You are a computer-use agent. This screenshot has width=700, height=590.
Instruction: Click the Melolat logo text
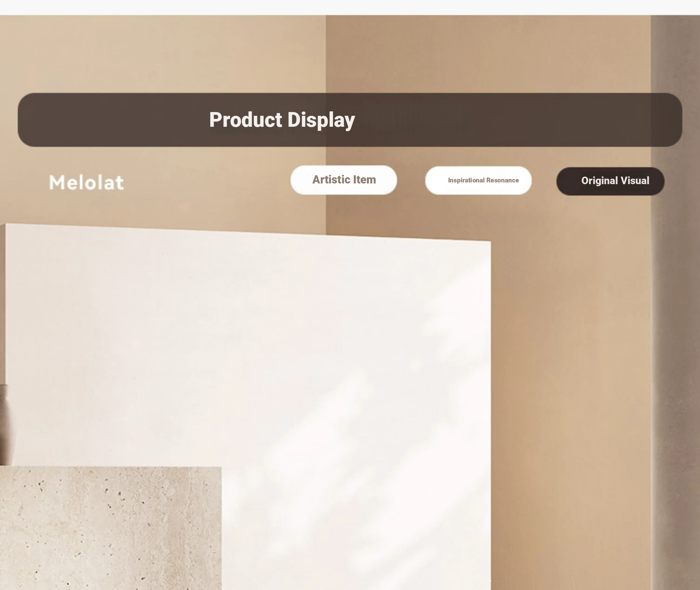point(86,182)
